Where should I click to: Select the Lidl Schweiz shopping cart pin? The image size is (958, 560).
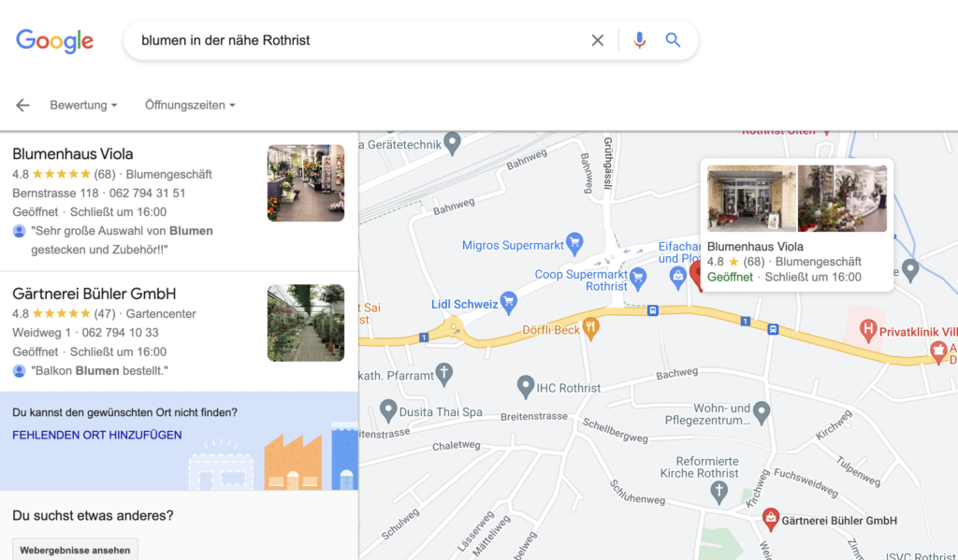coord(508,302)
